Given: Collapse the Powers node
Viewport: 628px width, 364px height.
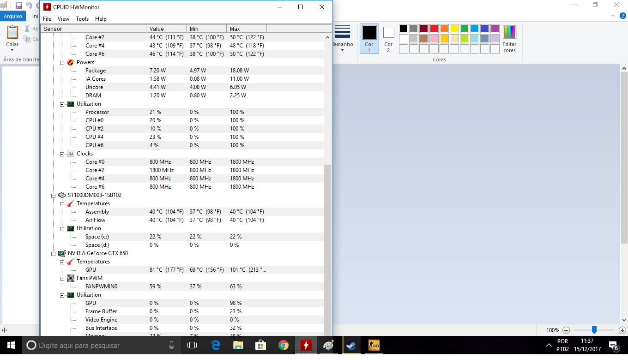Looking at the screenshot, I should pyautogui.click(x=62, y=62).
